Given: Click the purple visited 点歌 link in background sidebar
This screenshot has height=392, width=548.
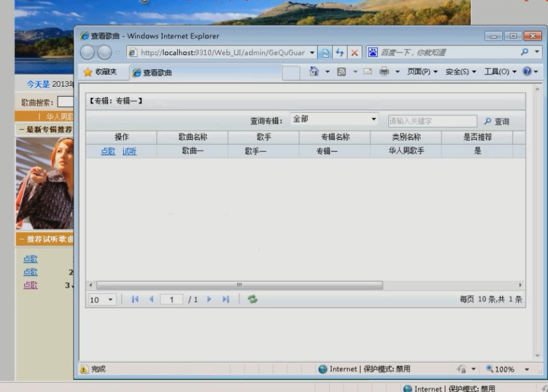Looking at the screenshot, I should (x=31, y=285).
